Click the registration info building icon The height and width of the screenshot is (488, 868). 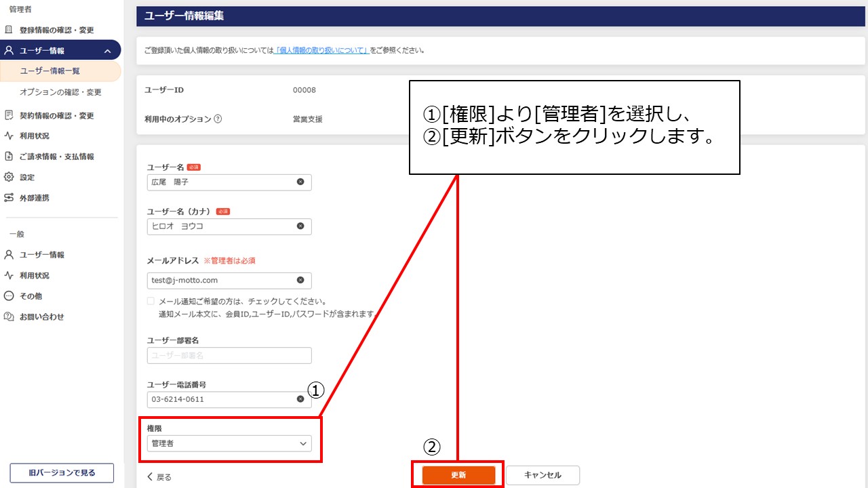click(x=9, y=30)
